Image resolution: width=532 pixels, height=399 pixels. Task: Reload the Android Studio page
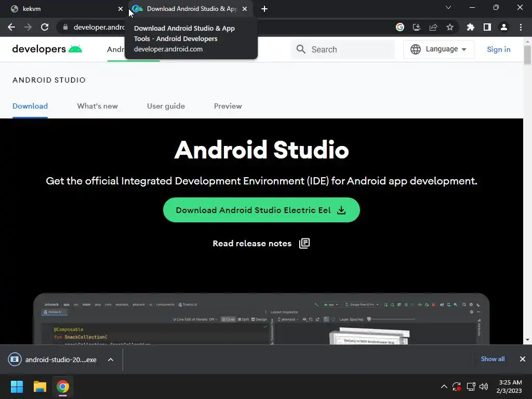tap(45, 27)
